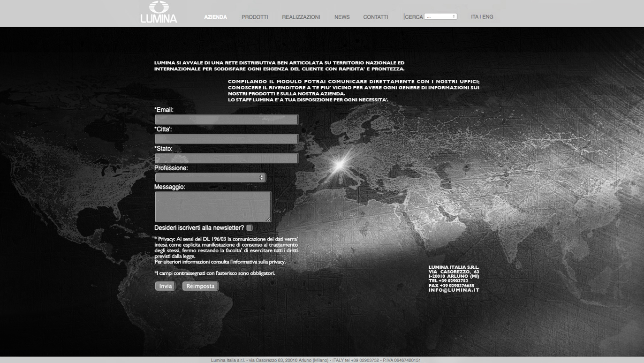Open the AZIENDA menu item

point(215,17)
